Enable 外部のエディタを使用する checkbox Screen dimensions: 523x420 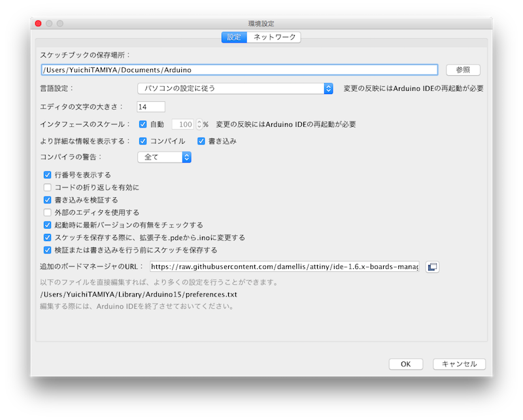pyautogui.click(x=47, y=212)
